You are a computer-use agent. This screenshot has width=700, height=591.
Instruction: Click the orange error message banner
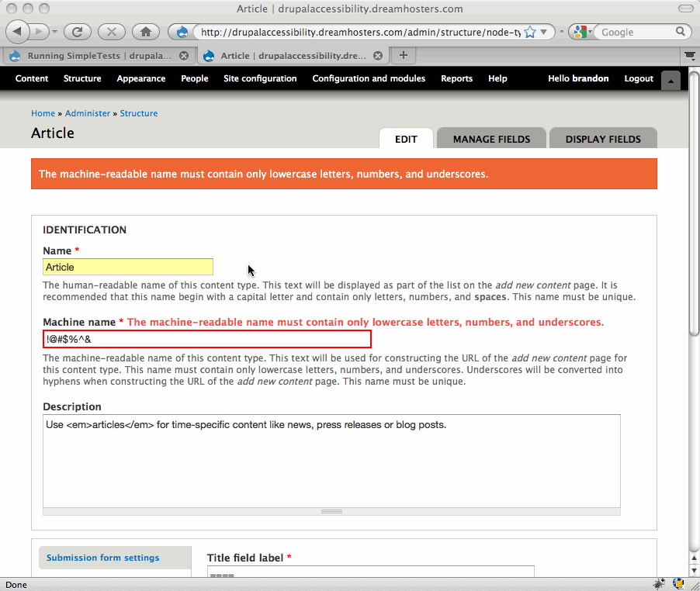(344, 174)
